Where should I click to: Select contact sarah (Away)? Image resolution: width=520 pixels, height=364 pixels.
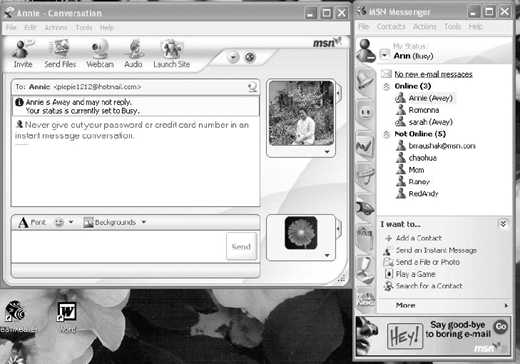coord(424,122)
